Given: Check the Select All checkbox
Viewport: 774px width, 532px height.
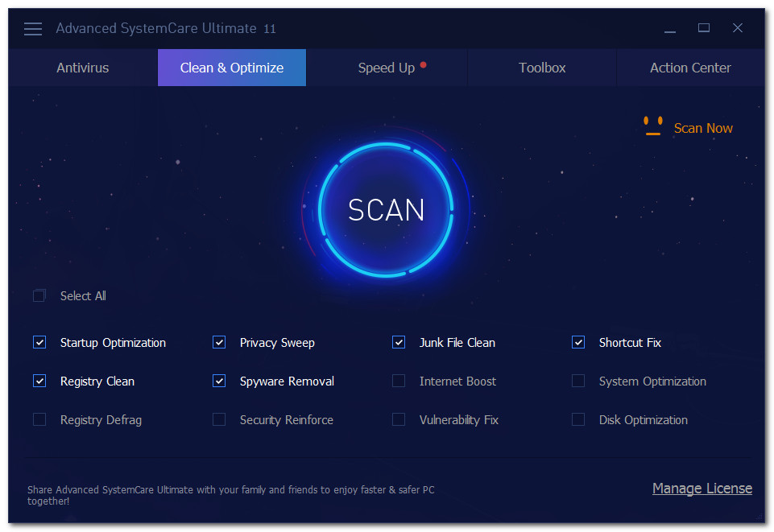Looking at the screenshot, I should [39, 296].
